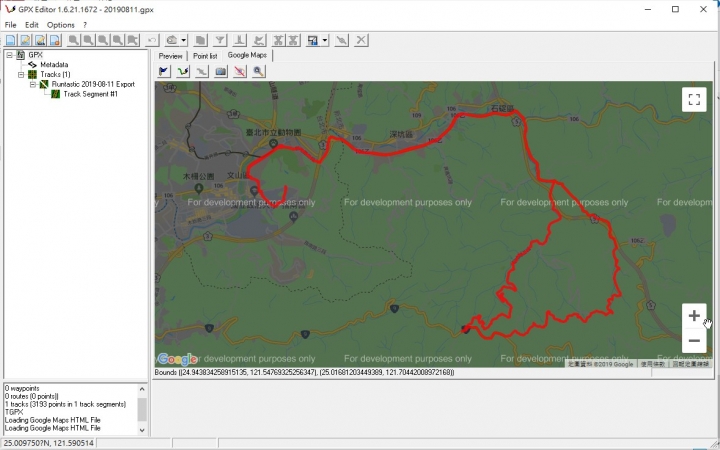Click the grayed Undo arrow icon
The width and height of the screenshot is (720, 450).
[x=152, y=40]
